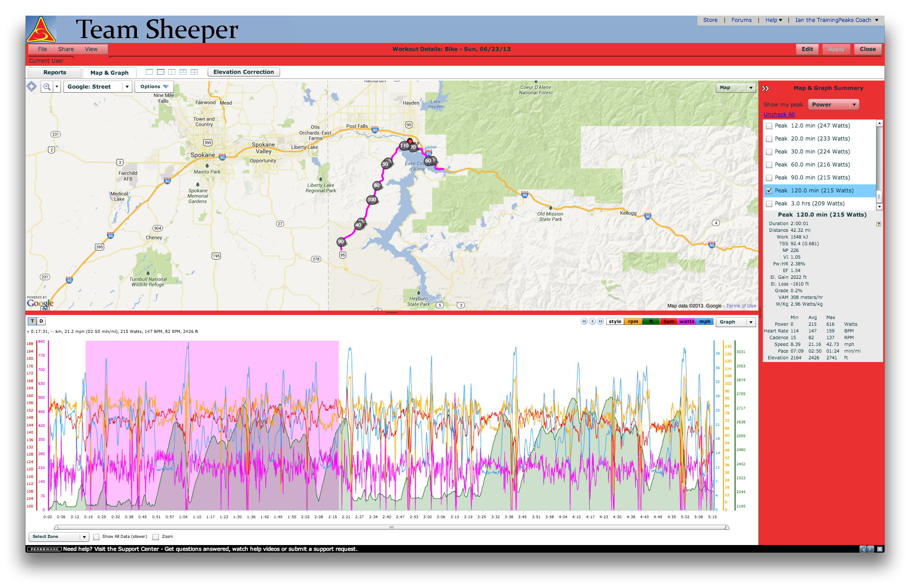The image size is (910, 588).
Task: Click the Uncheck All link
Action: pos(779,115)
